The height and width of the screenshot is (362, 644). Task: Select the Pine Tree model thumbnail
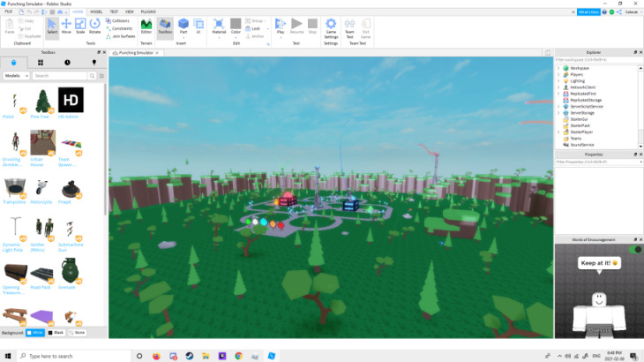42,100
